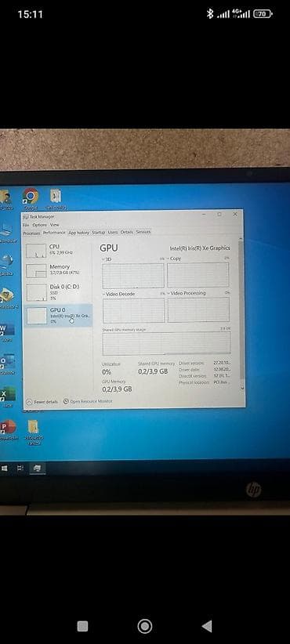Open the Excel desktop shortcut
The image size is (290, 644).
[x=8, y=394]
